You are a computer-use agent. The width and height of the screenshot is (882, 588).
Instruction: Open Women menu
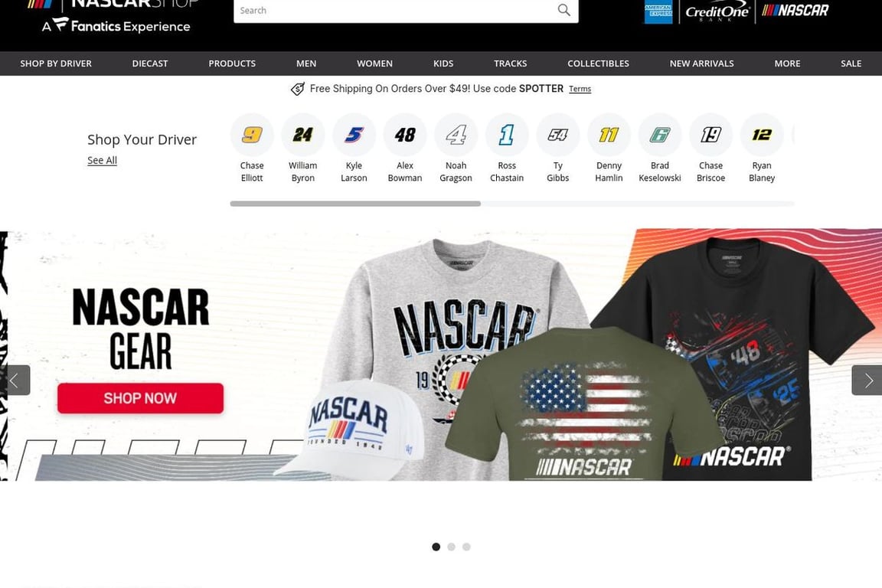pos(374,64)
